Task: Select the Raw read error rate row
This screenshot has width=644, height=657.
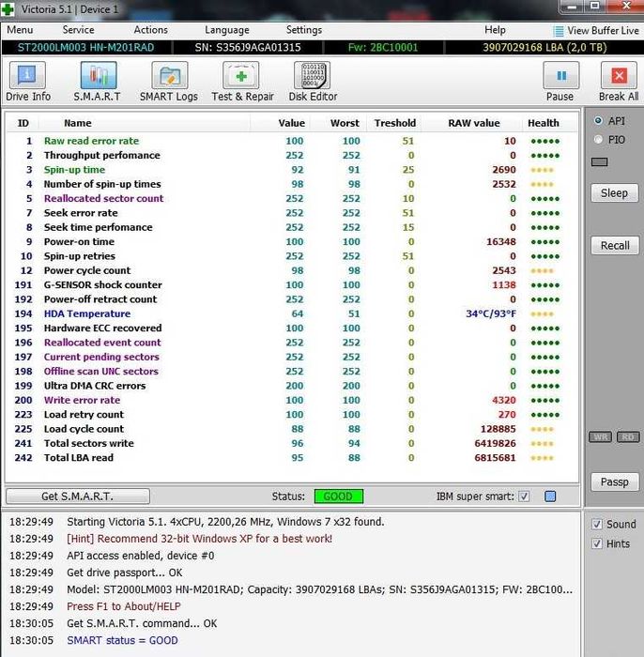Action: (x=292, y=141)
